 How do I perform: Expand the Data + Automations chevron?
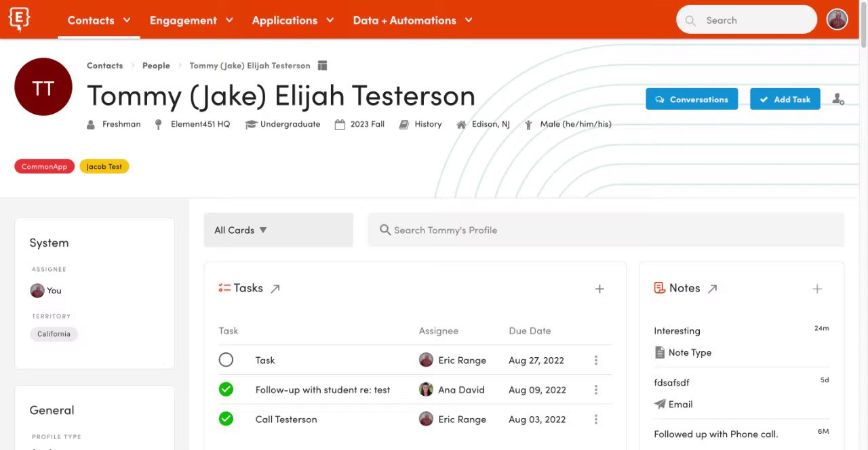pyautogui.click(x=469, y=20)
